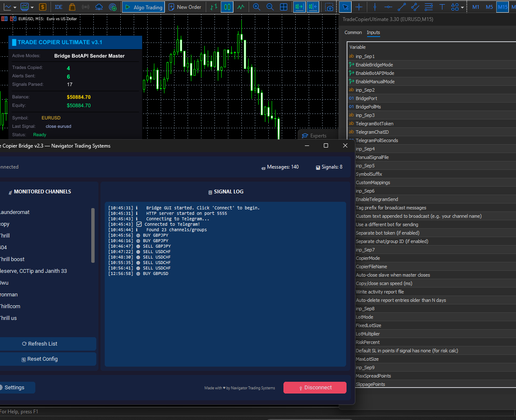
Task: Click the monitored channels list scrollbar
Action: pos(93,235)
